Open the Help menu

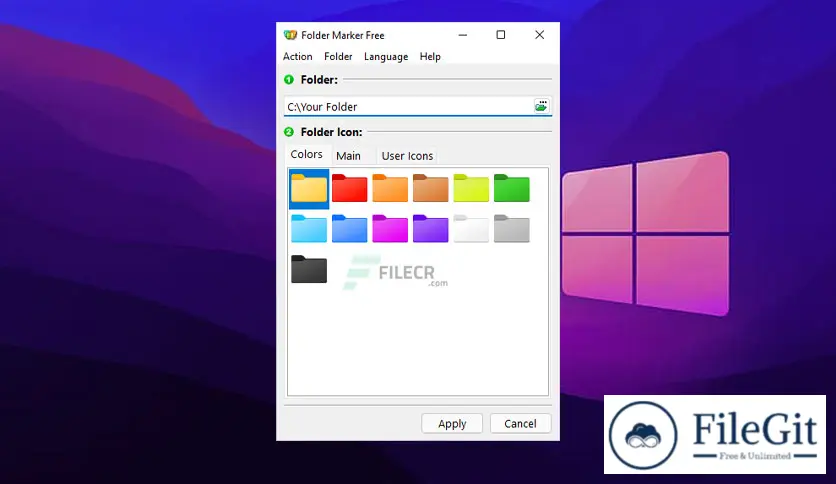click(x=430, y=57)
